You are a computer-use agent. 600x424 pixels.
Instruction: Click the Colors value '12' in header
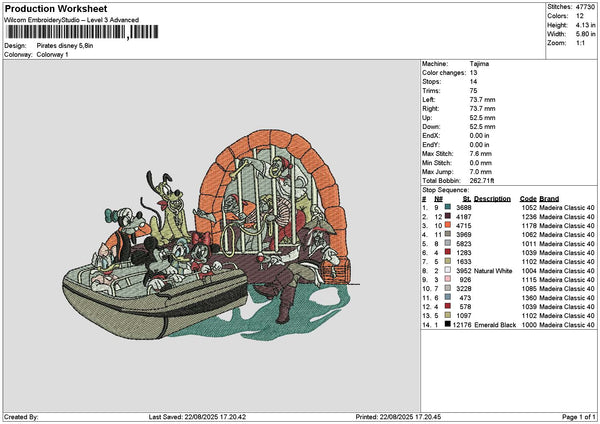click(580, 16)
